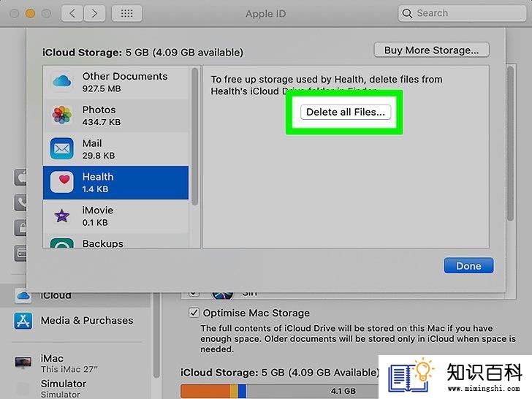
Task: Click the search magnifier icon
Action: pyautogui.click(x=407, y=14)
